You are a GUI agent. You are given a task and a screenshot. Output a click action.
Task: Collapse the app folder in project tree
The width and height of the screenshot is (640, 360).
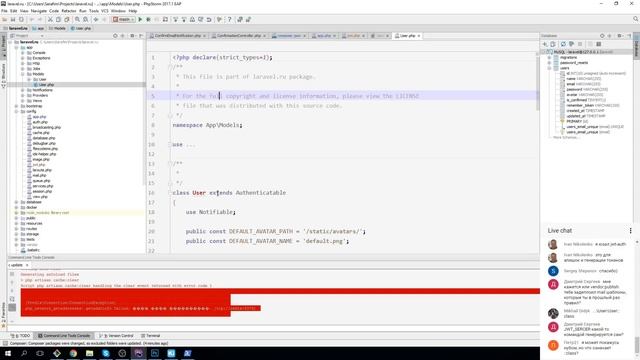tap(16, 47)
